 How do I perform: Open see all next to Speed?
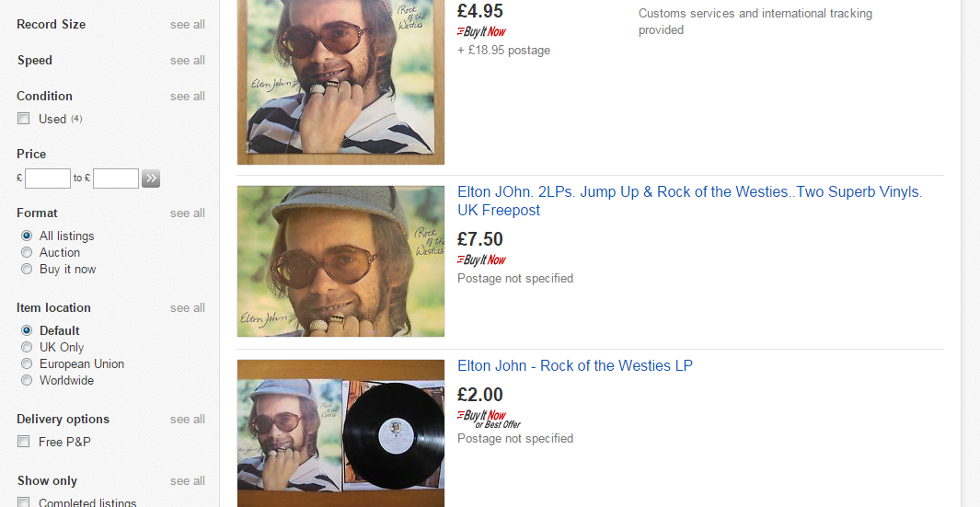(187, 60)
